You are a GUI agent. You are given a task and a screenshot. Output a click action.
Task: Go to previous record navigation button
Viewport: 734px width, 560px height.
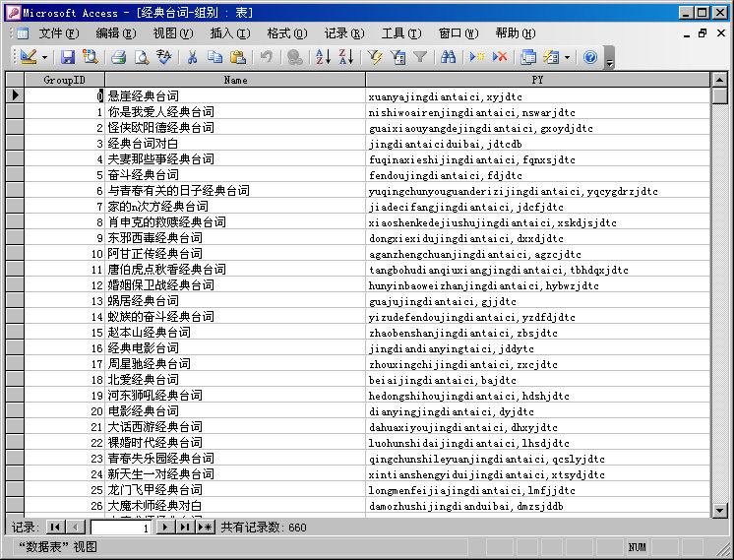coord(76,528)
